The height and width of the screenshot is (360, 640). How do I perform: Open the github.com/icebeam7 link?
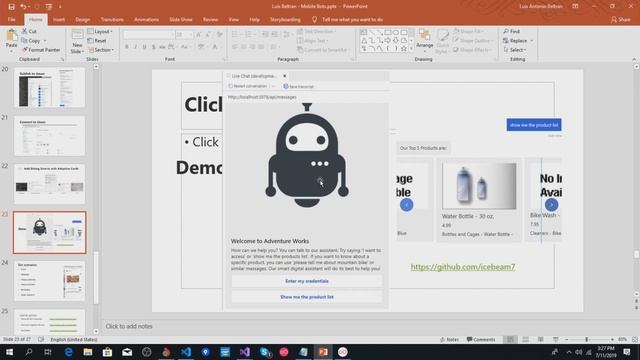click(x=462, y=267)
